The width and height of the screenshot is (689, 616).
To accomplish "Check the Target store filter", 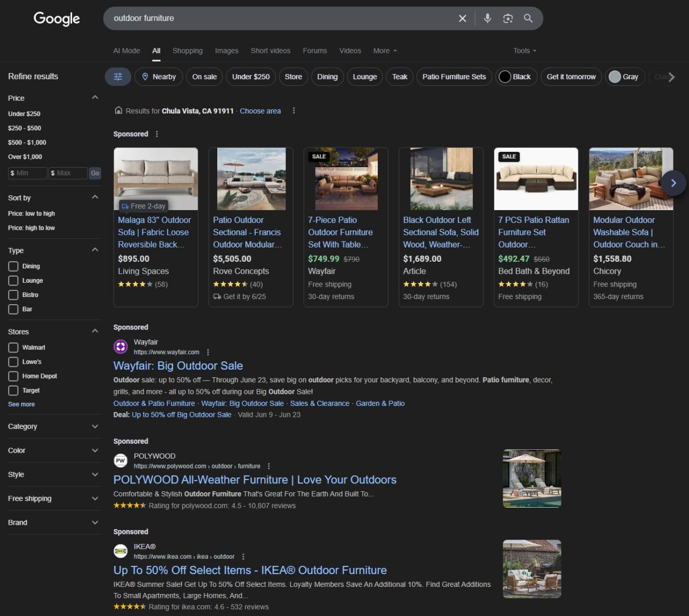I will point(13,391).
